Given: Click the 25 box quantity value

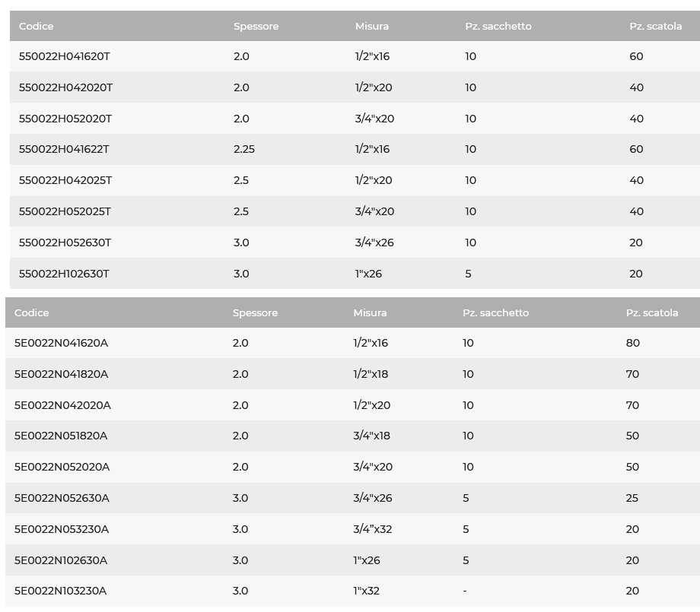Looking at the screenshot, I should (x=632, y=498).
